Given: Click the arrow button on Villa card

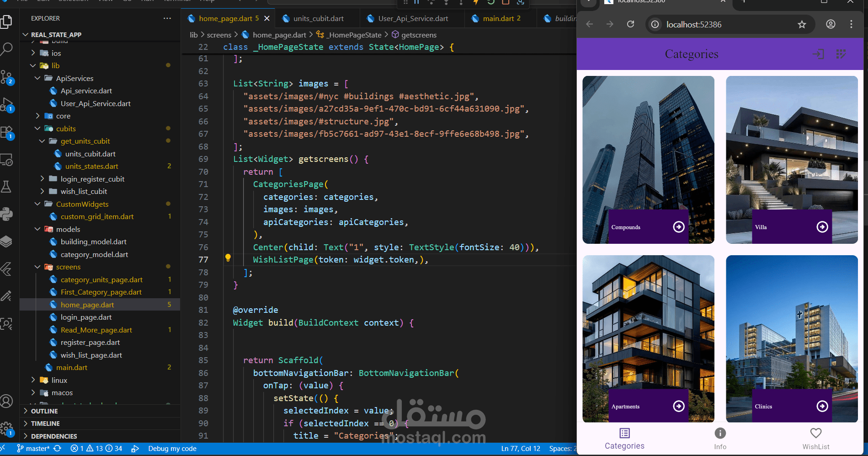Looking at the screenshot, I should [x=822, y=227].
